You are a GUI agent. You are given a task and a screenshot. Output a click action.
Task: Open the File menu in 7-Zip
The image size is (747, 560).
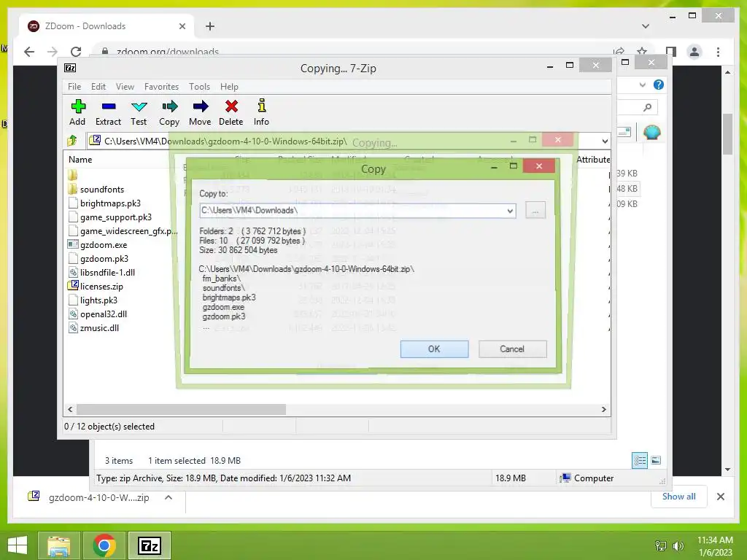pyautogui.click(x=74, y=87)
